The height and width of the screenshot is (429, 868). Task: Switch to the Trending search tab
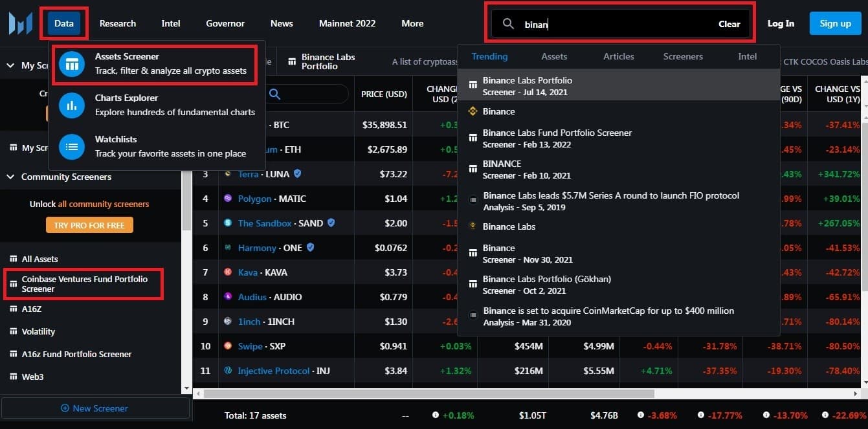(x=489, y=56)
